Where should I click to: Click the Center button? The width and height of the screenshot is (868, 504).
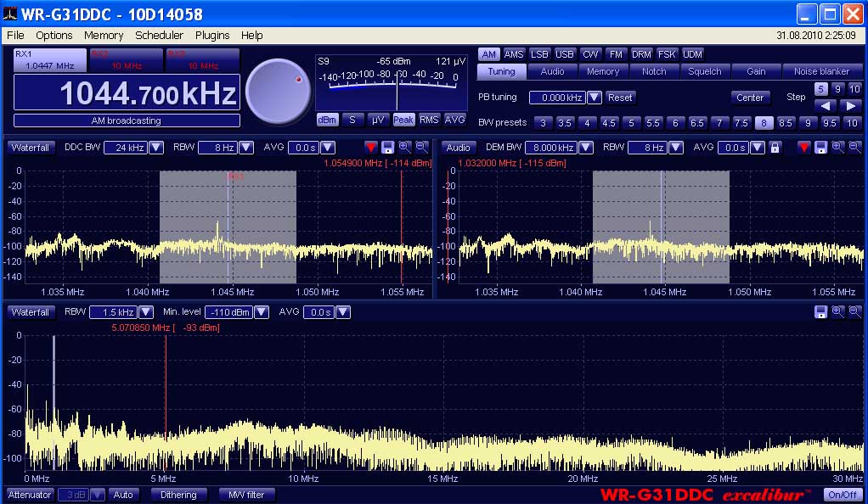coord(750,98)
